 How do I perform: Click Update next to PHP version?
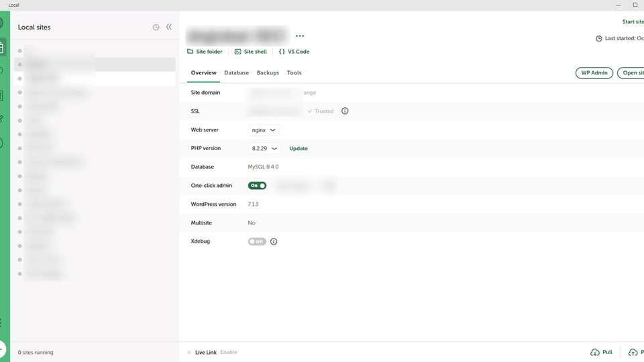click(298, 149)
